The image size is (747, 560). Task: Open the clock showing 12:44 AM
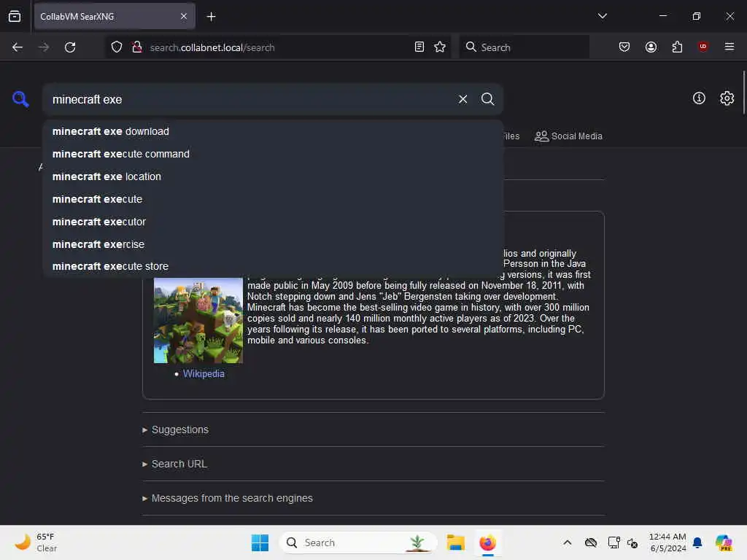(667, 542)
